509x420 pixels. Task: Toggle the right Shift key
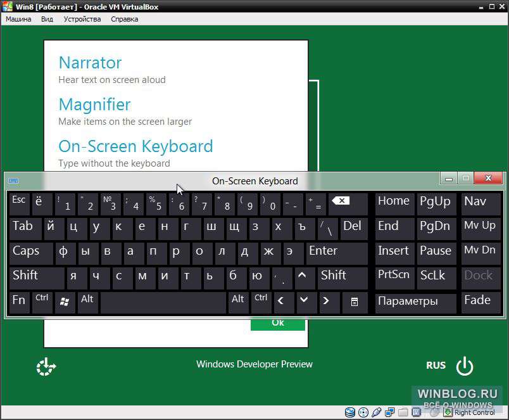coord(342,277)
